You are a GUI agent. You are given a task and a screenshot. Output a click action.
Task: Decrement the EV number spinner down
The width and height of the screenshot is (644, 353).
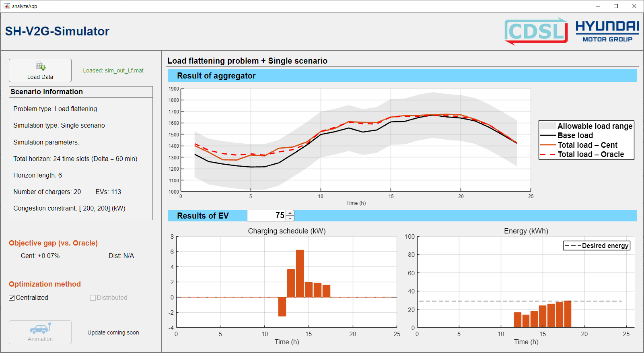click(x=290, y=218)
